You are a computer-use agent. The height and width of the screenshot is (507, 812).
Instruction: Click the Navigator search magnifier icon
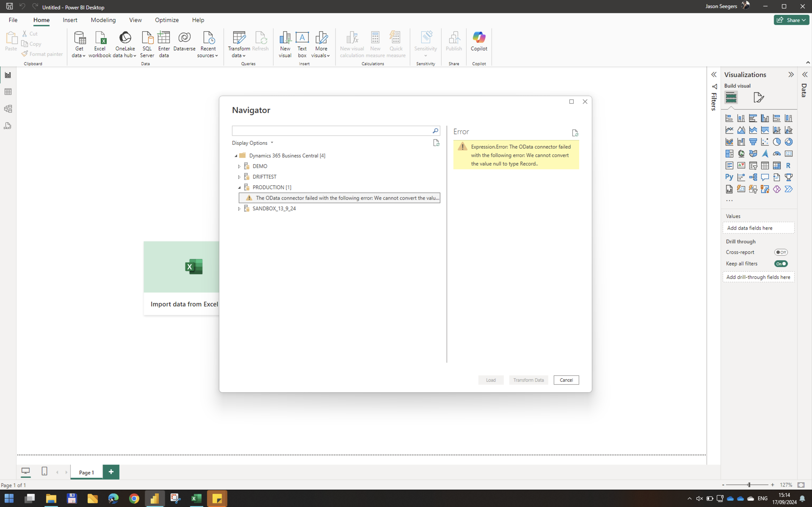(435, 131)
